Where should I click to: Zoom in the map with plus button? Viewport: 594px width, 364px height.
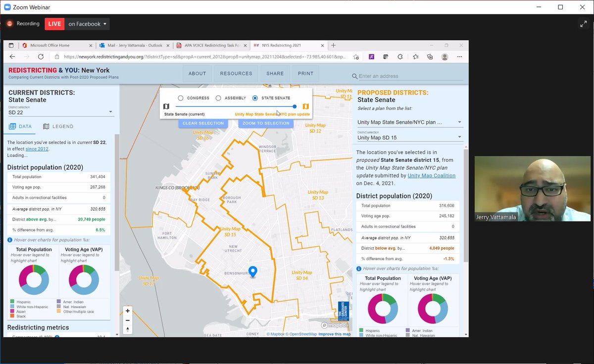click(x=128, y=311)
